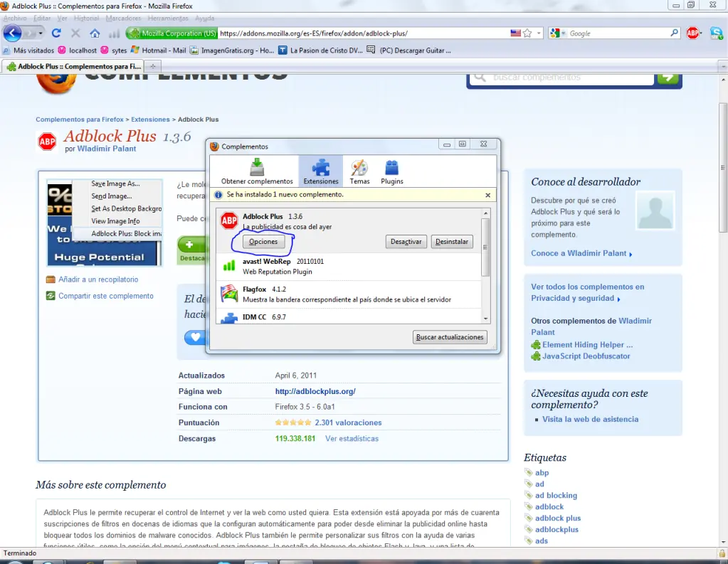This screenshot has height=564, width=728.
Task: Open the Marcadores menu
Action: [x=123, y=18]
